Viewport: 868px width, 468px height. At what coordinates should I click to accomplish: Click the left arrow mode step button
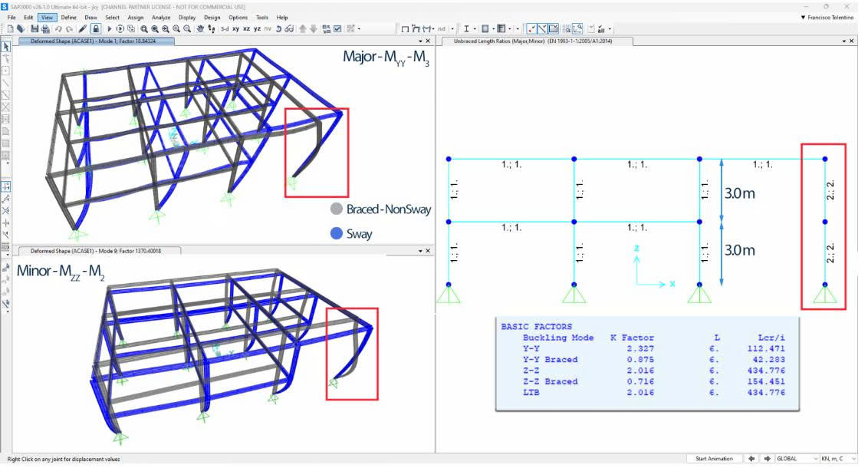[x=751, y=459]
